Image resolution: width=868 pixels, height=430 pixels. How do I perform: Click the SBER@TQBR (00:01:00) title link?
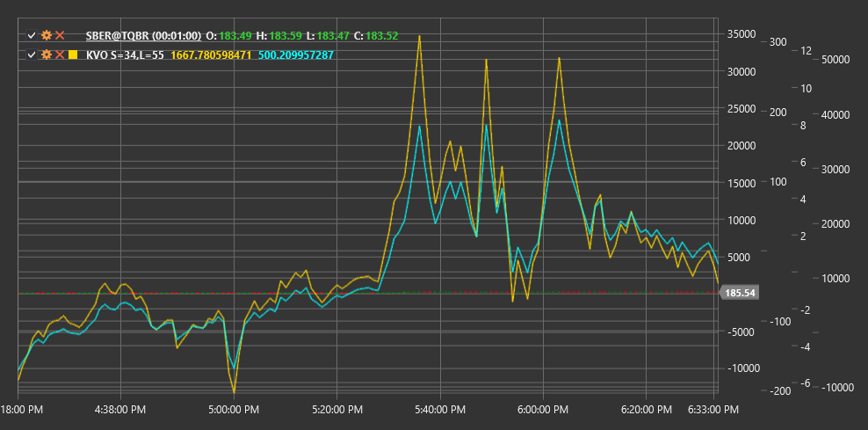(143, 35)
